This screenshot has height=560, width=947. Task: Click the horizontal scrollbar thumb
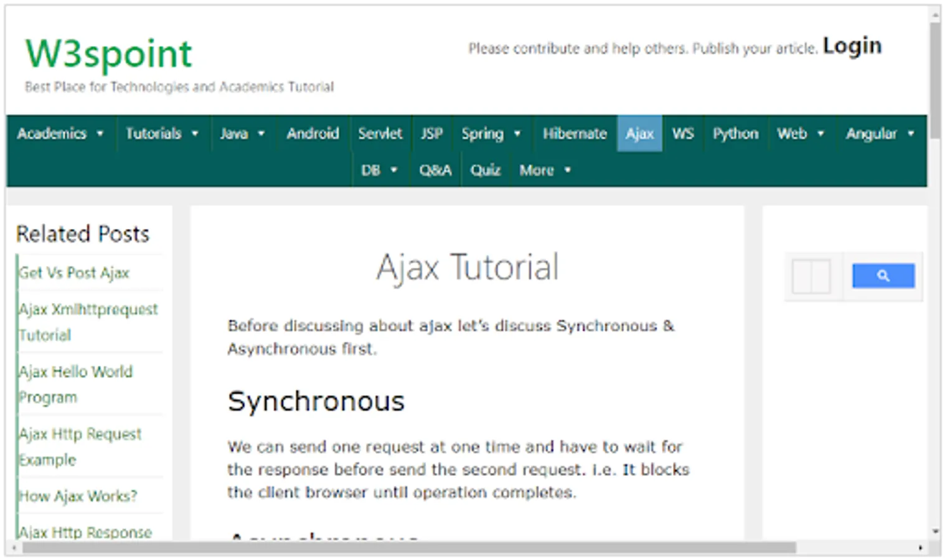point(409,548)
